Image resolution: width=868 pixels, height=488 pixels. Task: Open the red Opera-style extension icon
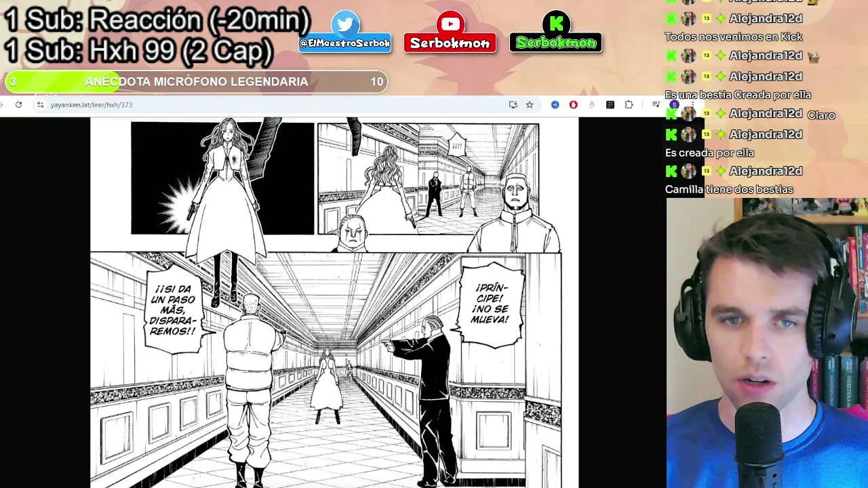574,104
